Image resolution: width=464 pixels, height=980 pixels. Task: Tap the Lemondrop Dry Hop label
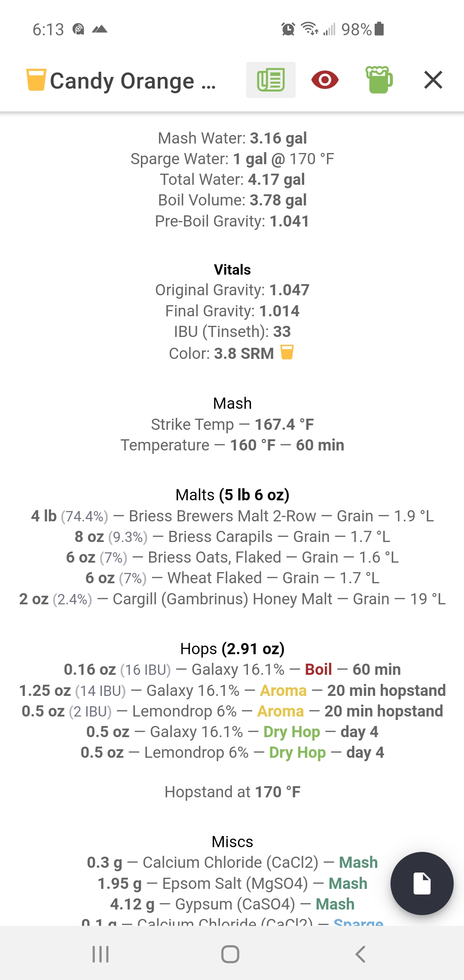coord(297,752)
